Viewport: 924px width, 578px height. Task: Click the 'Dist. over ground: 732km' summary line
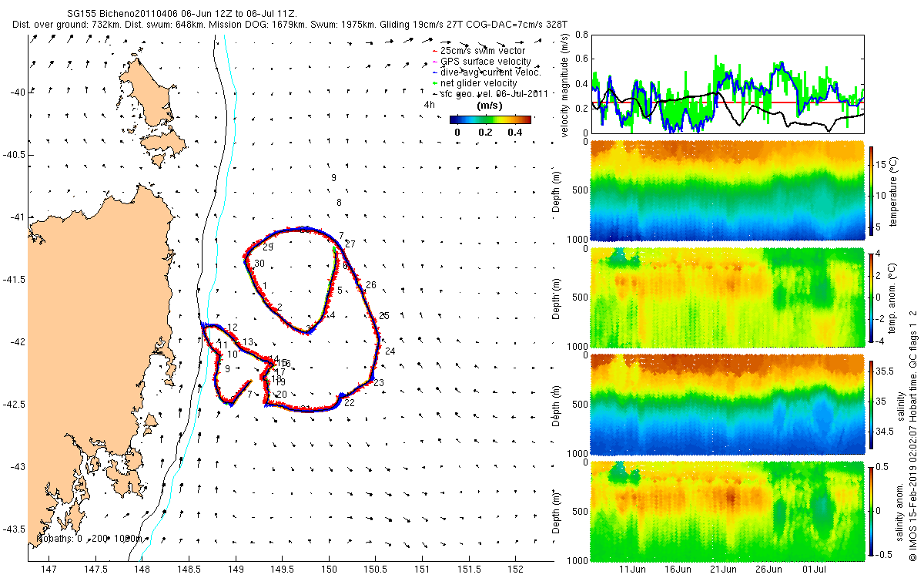tap(290, 25)
